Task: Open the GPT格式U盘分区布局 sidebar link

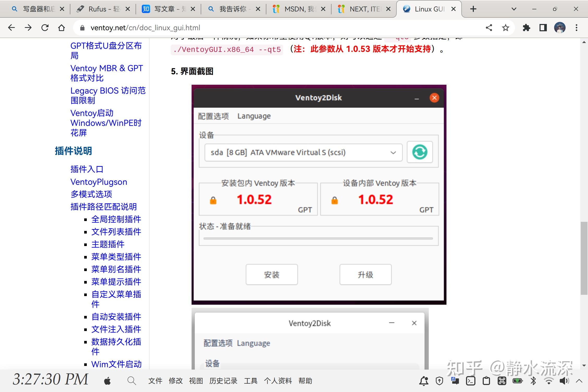Action: click(106, 51)
